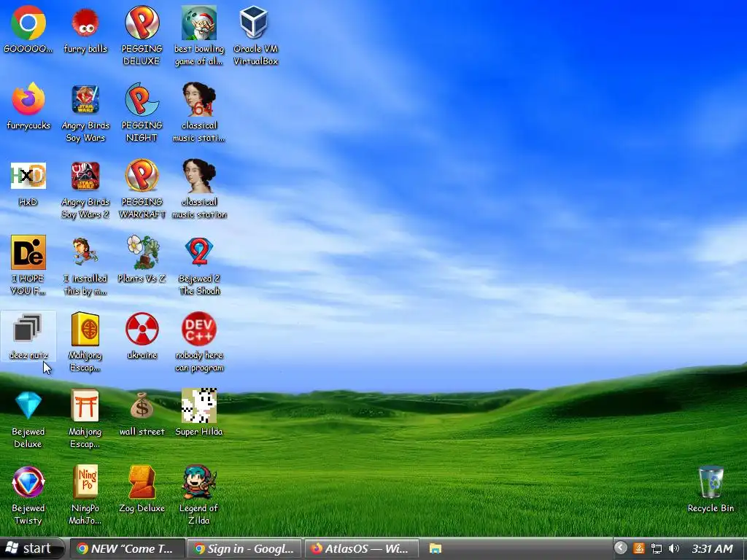Click the start button
The image size is (747, 560).
(x=31, y=548)
